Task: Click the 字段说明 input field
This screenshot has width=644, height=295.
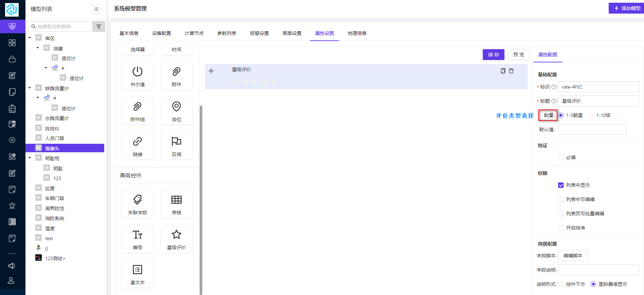Action: tap(599, 270)
